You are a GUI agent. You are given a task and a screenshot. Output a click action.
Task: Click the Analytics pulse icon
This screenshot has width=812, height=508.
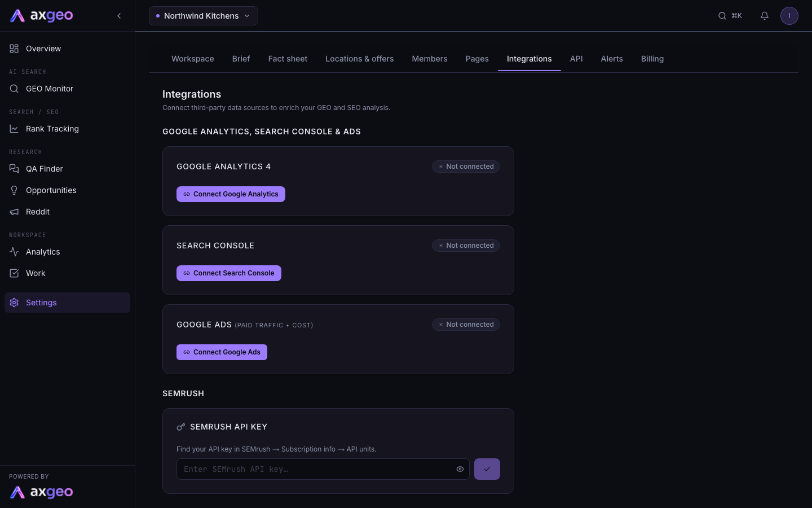point(14,252)
